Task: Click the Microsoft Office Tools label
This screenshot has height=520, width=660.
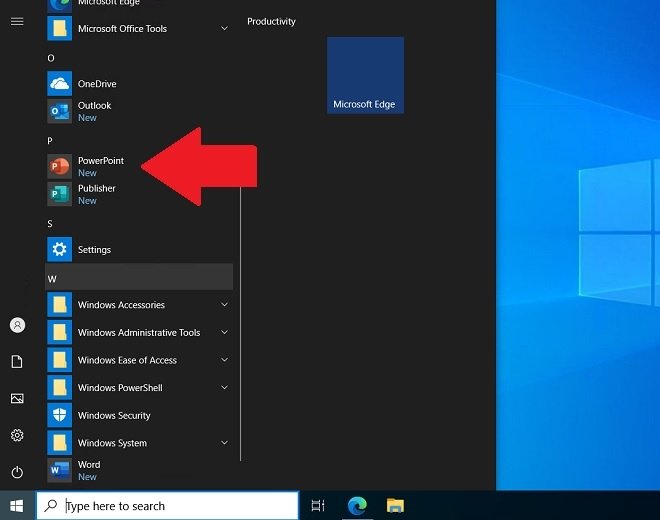Action: tap(122, 29)
